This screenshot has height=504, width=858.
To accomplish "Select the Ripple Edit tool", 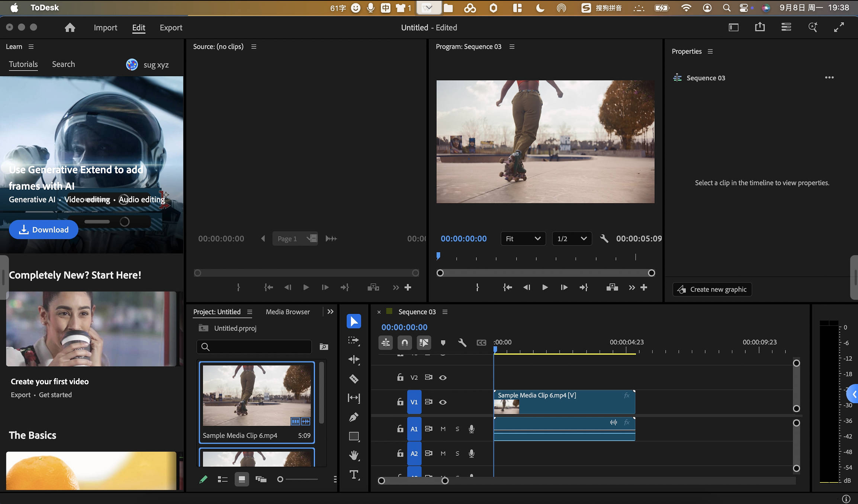I will click(354, 360).
